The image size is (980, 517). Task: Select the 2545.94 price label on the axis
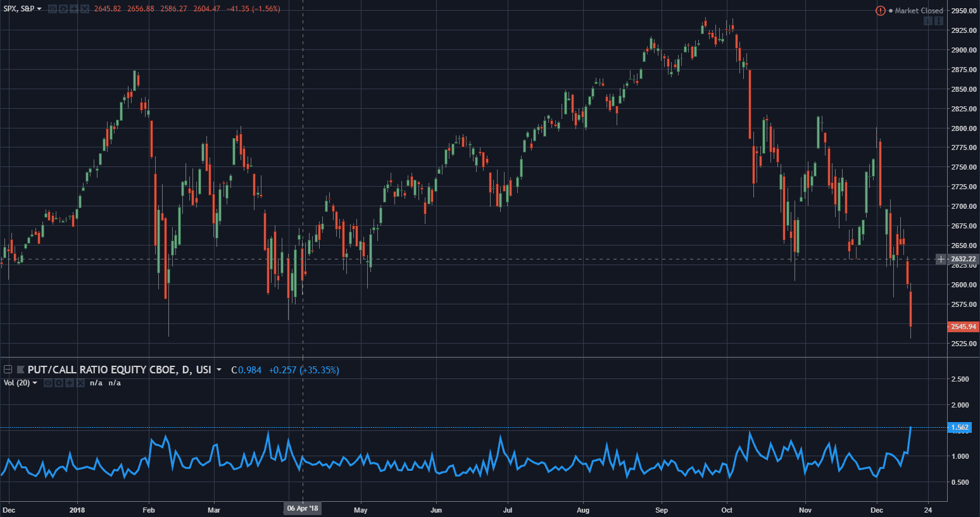click(x=962, y=327)
